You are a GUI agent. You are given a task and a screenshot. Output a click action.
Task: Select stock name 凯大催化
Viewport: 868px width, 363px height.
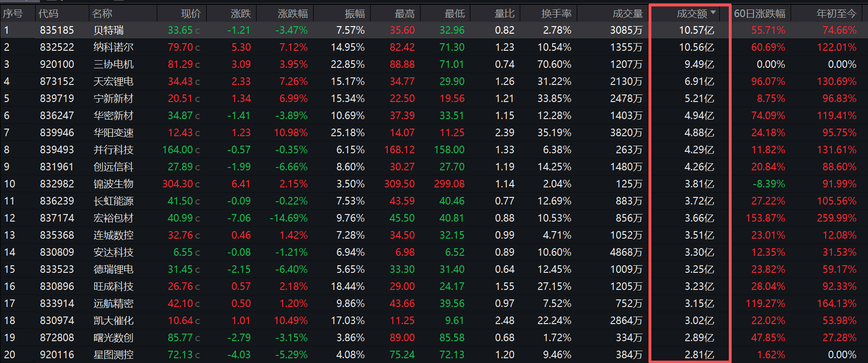pyautogui.click(x=114, y=321)
